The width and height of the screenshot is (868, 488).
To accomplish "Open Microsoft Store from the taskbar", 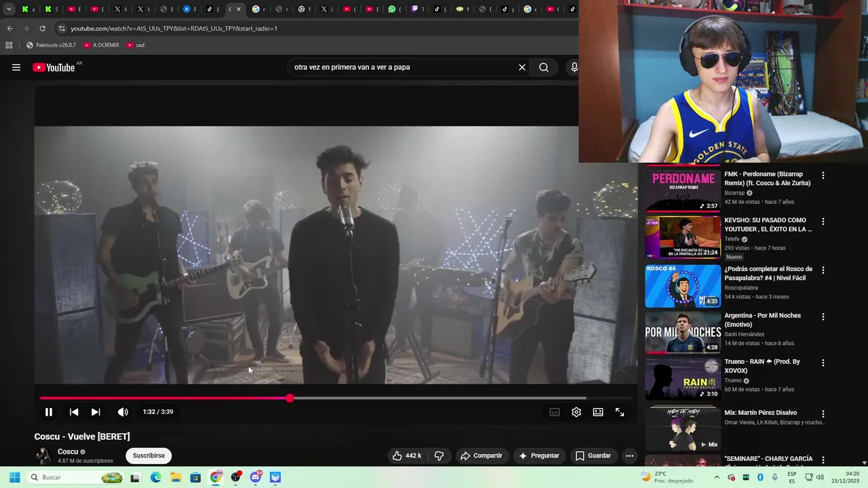I will 195,477.
